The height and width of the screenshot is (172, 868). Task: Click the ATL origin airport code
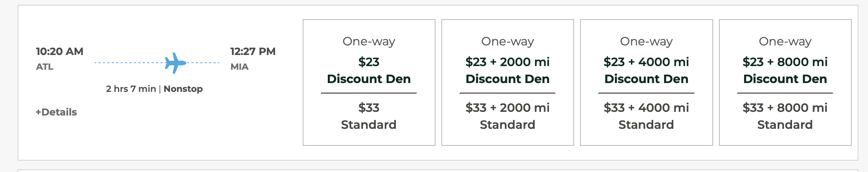[45, 67]
